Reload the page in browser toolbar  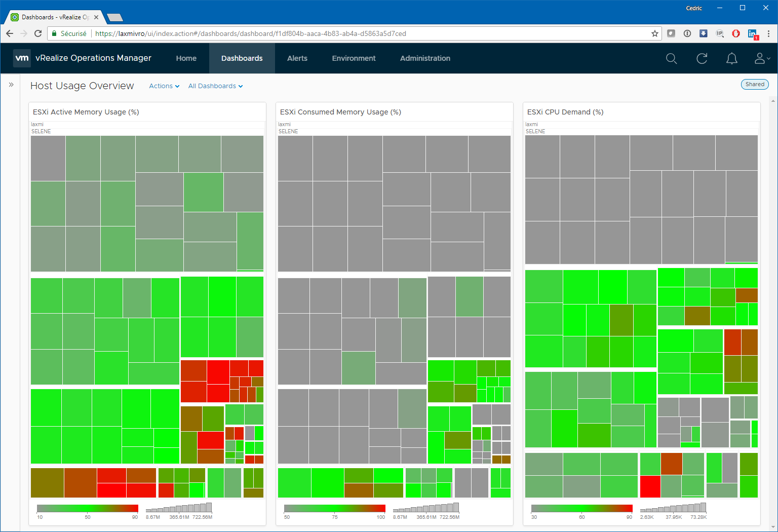click(38, 33)
